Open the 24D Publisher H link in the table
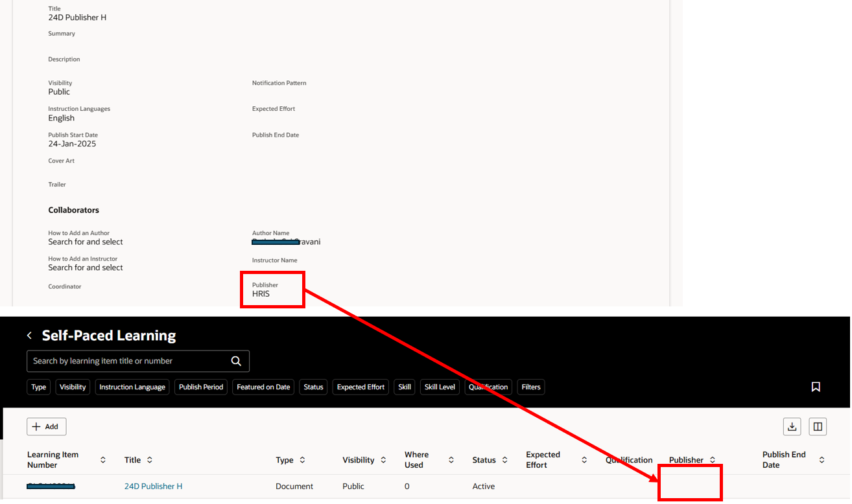Viewport: 852px width, 504px height. [153, 486]
